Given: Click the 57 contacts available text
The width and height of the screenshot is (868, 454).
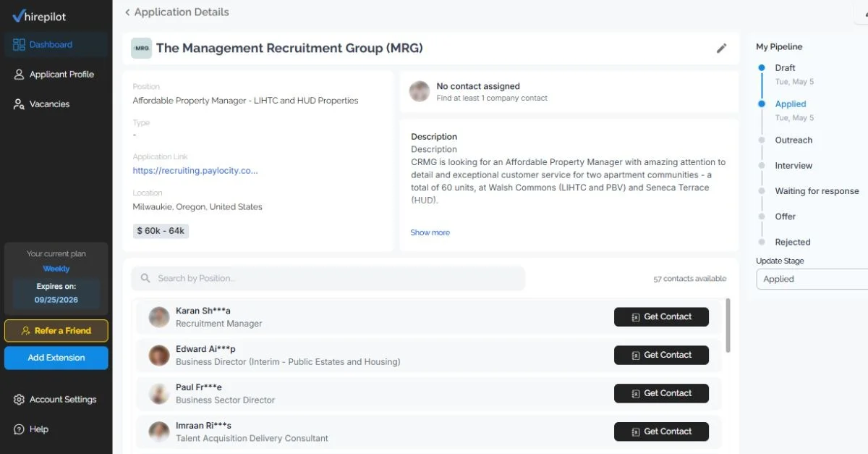Looking at the screenshot, I should [x=689, y=279].
